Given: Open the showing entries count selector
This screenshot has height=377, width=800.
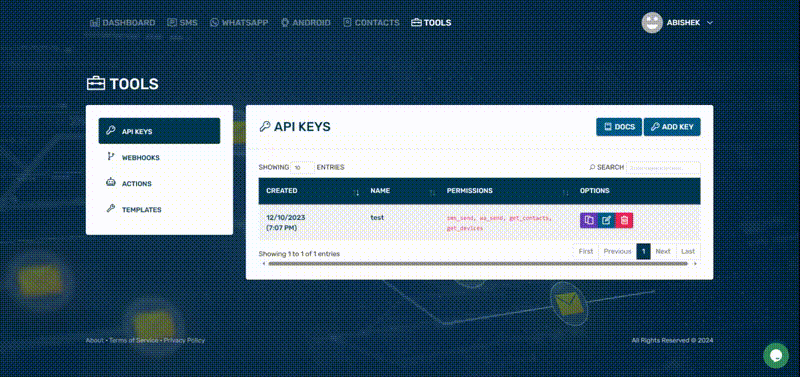Looking at the screenshot, I should coord(302,167).
